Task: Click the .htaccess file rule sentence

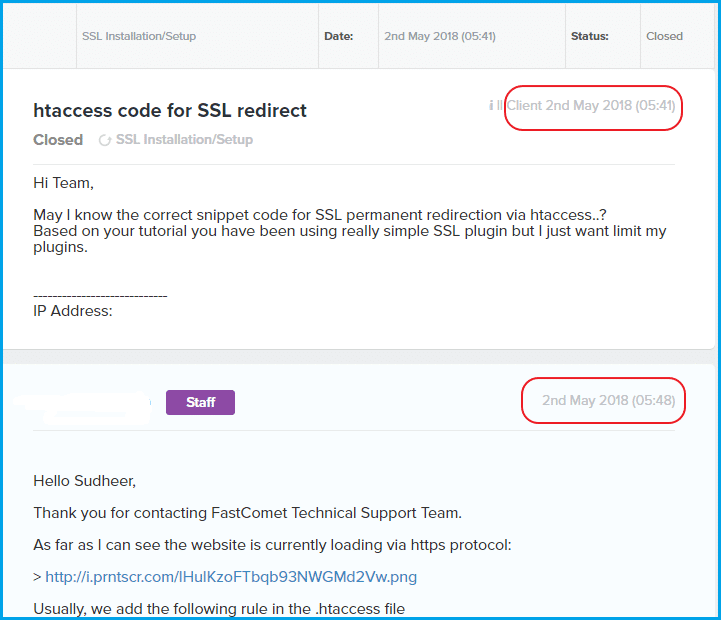Action: (x=219, y=609)
